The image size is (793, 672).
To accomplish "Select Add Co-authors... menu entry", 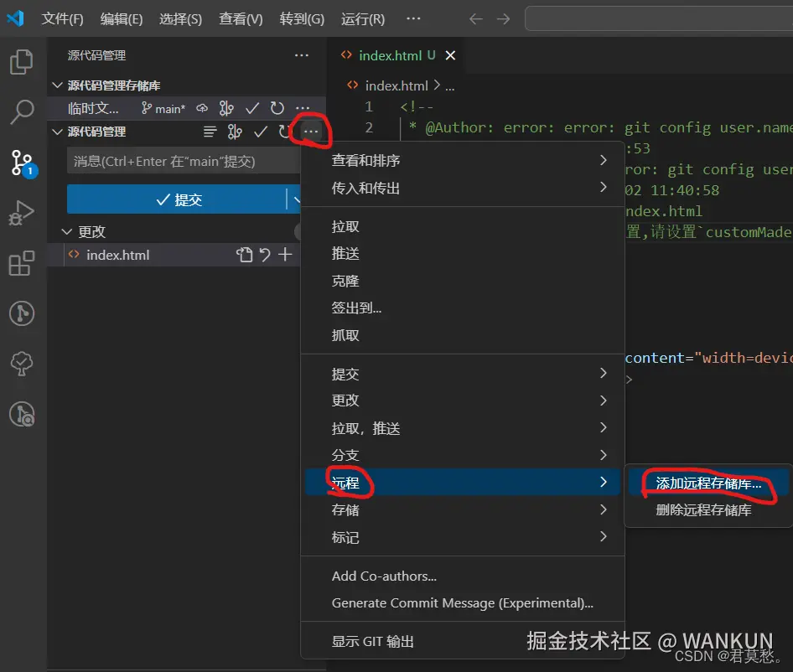I will point(462,576).
